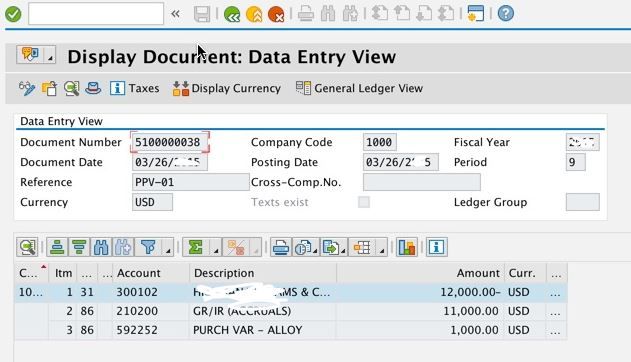Open Help via question mark icon
The image size is (631, 362).
click(506, 14)
